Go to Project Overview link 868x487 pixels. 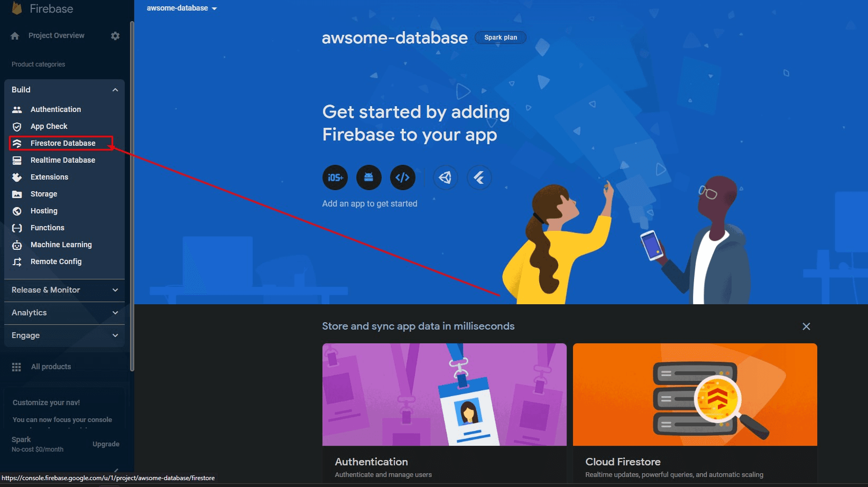(57, 35)
